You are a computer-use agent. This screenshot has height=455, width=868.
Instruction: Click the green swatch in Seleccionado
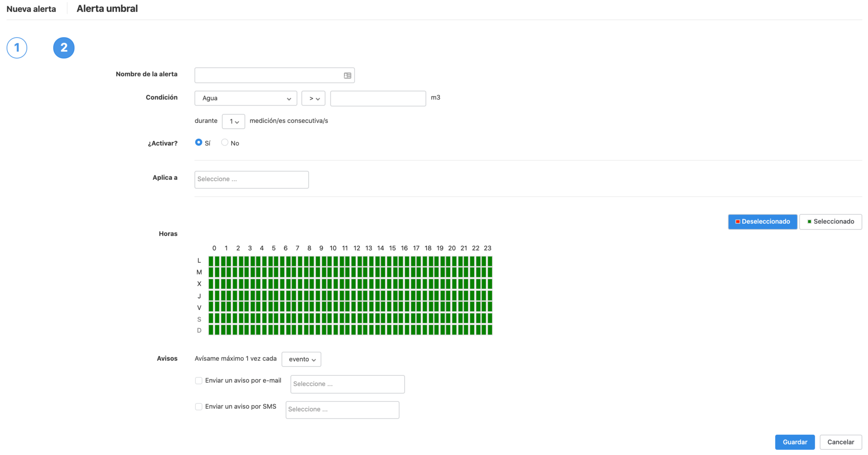click(x=809, y=222)
